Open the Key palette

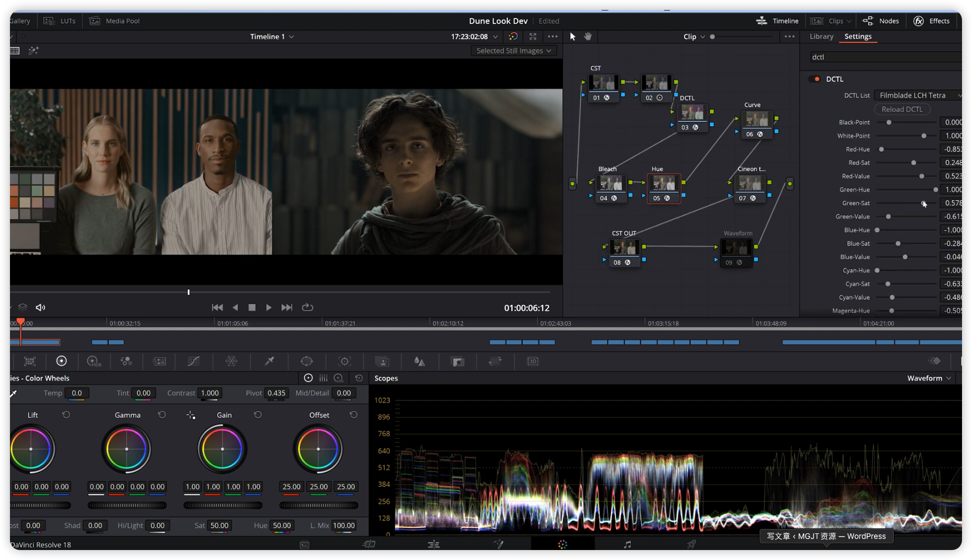coord(458,362)
